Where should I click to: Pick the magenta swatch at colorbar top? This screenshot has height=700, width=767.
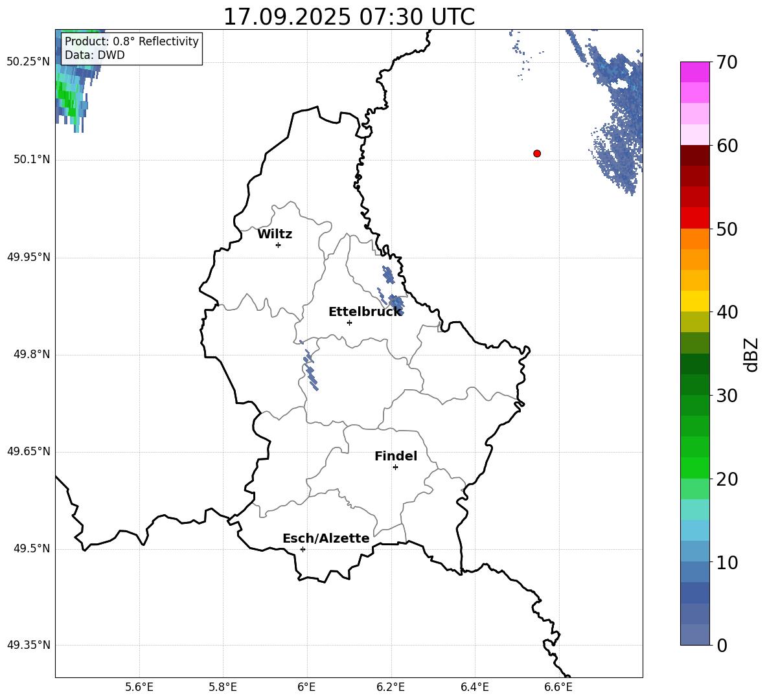click(694, 72)
